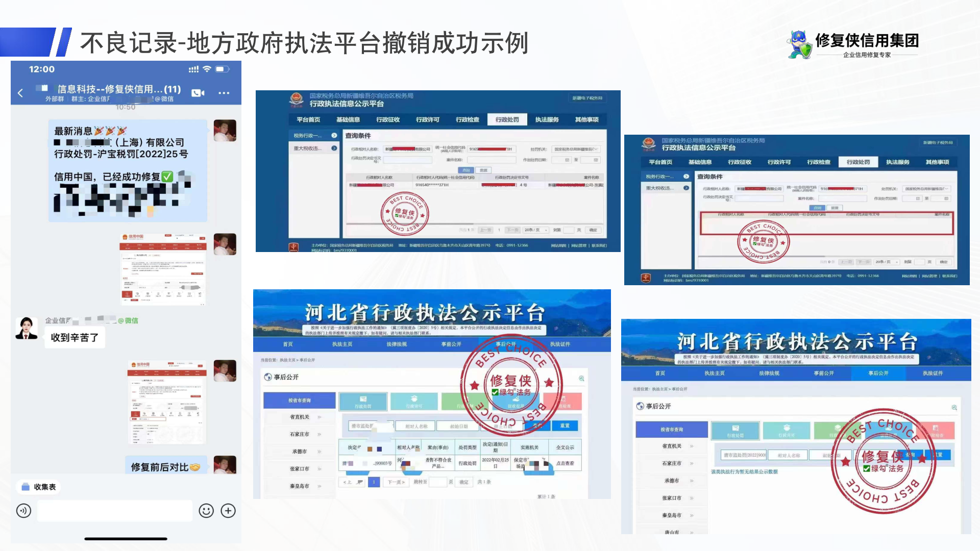Click 新疆电子税务局 link in Xinjiang result-row screenshot

[587, 98]
